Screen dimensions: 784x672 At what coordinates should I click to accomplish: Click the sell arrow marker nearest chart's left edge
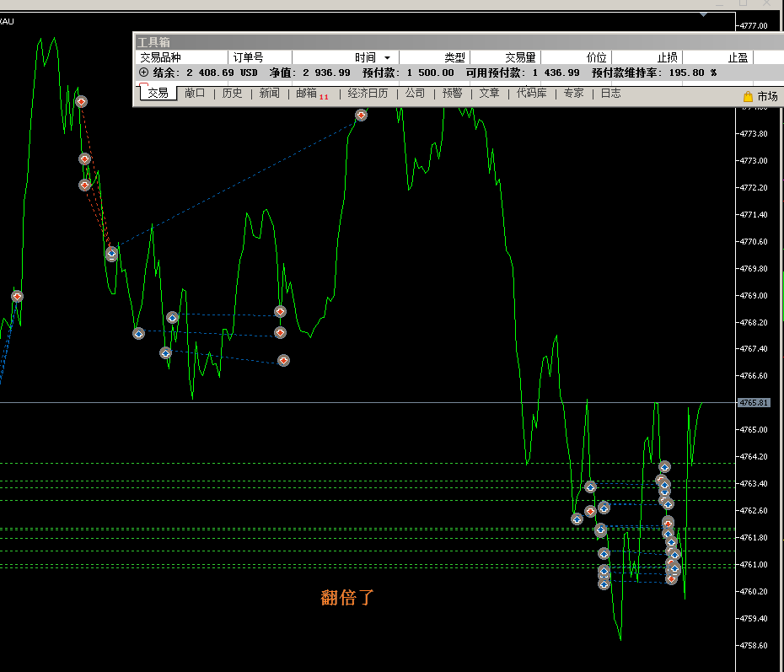pyautogui.click(x=17, y=296)
